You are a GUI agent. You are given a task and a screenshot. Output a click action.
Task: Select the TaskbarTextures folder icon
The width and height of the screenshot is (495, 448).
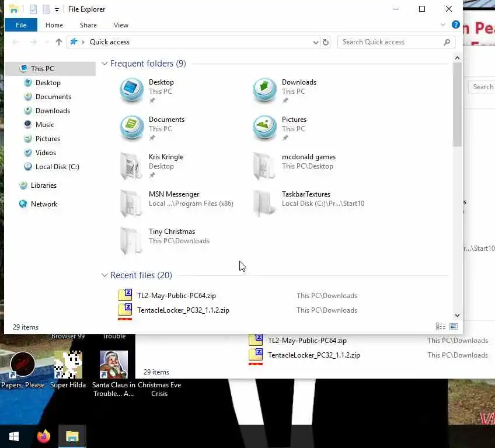[264, 202]
